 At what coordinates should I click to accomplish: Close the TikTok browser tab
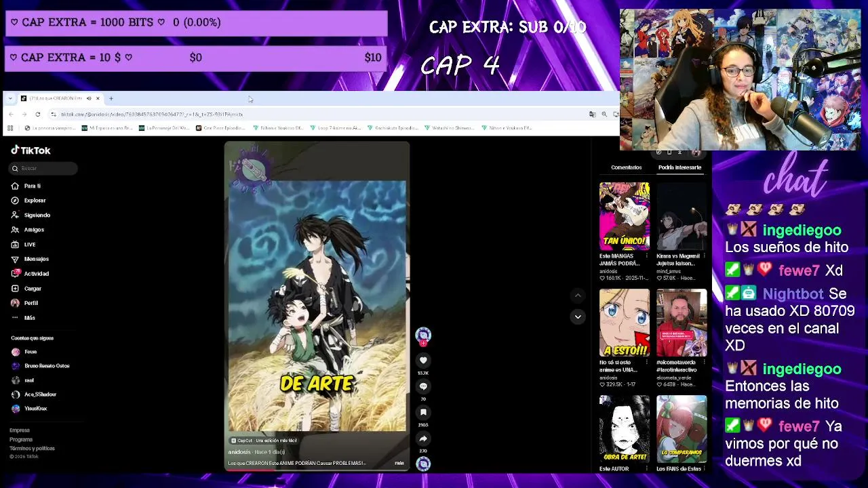[98, 98]
